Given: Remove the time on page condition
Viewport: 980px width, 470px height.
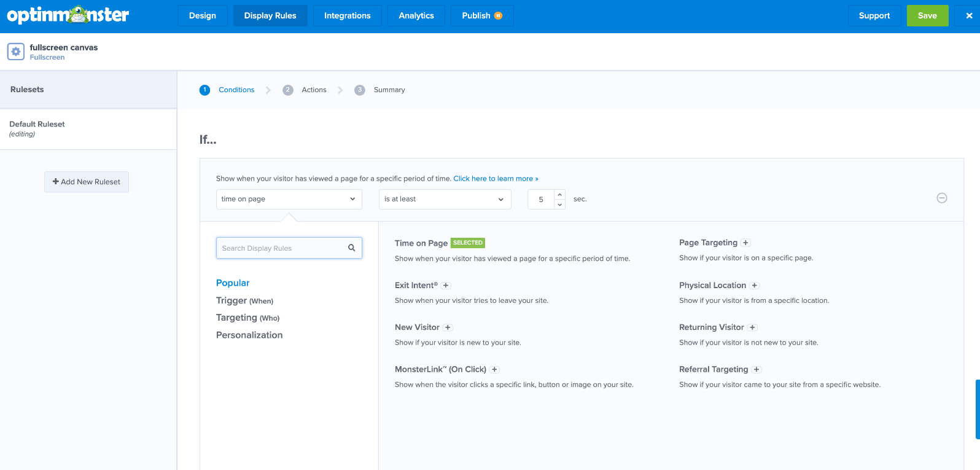Looking at the screenshot, I should coord(941,198).
